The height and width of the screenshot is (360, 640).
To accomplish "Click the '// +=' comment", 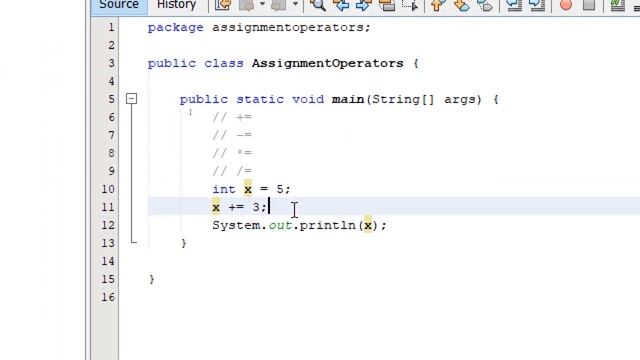I will coord(232,117).
